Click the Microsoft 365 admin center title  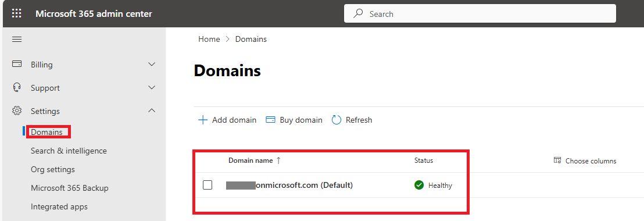[x=94, y=13]
